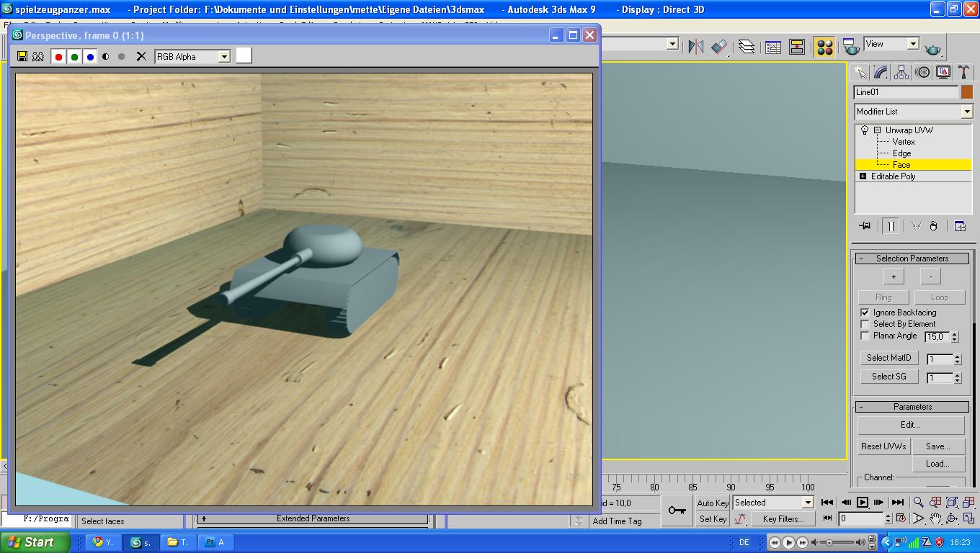Open the RGB Alpha channel dropdown
Image resolution: width=980 pixels, height=553 pixels.
coord(224,57)
